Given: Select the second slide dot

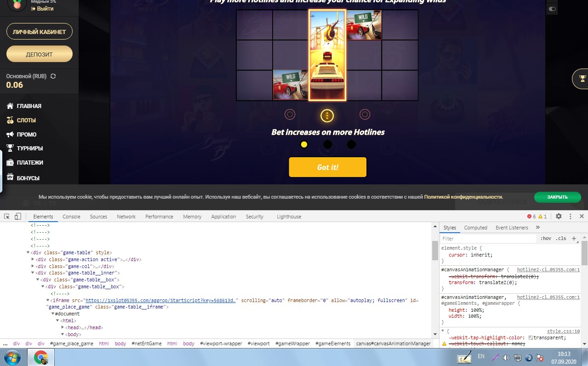Looking at the screenshot, I should [x=327, y=144].
